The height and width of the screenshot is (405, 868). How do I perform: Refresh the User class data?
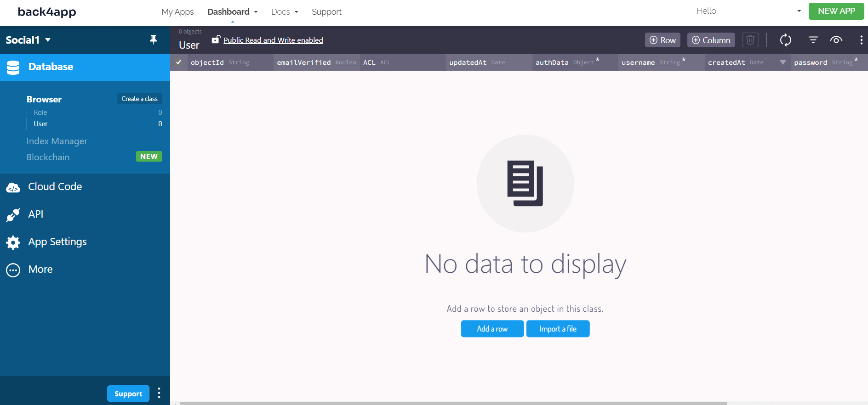pos(785,40)
